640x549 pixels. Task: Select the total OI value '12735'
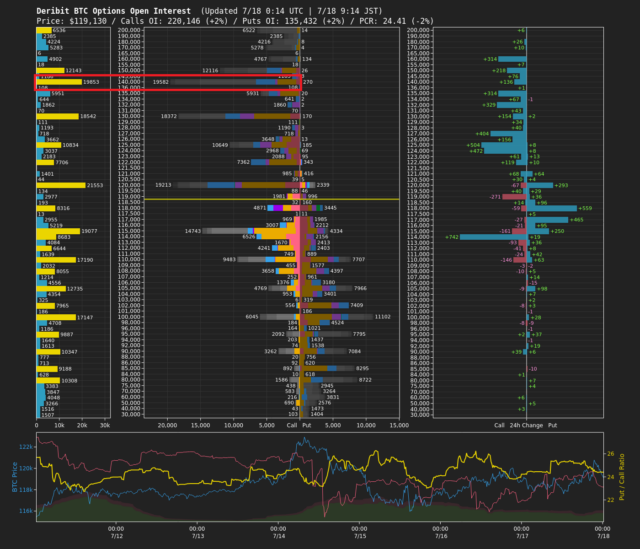[x=75, y=289]
